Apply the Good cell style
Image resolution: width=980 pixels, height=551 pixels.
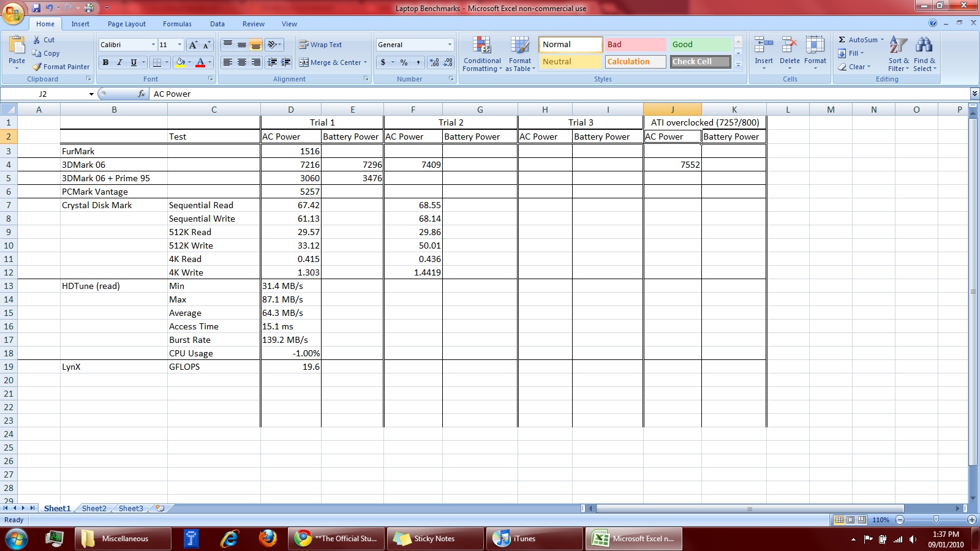[701, 45]
